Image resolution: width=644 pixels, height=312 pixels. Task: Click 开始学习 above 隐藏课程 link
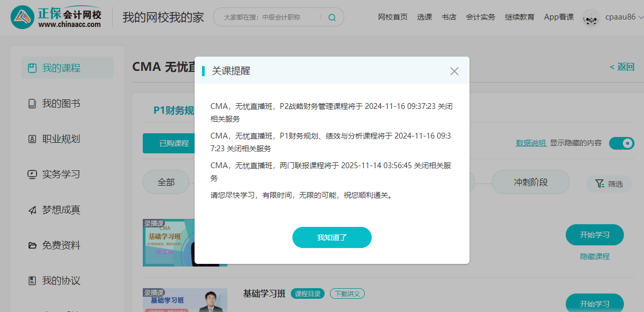tap(595, 235)
